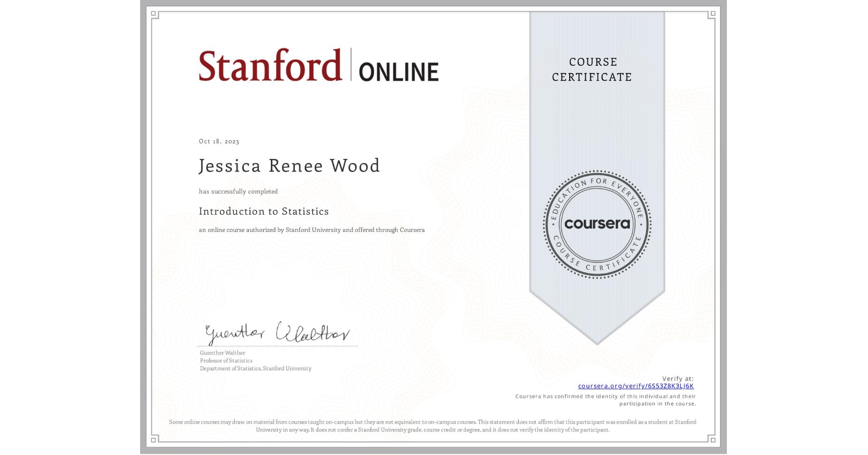Screen dimensions: 868x455
Task: Select the Professor of Statistics credential line
Action: [x=226, y=360]
